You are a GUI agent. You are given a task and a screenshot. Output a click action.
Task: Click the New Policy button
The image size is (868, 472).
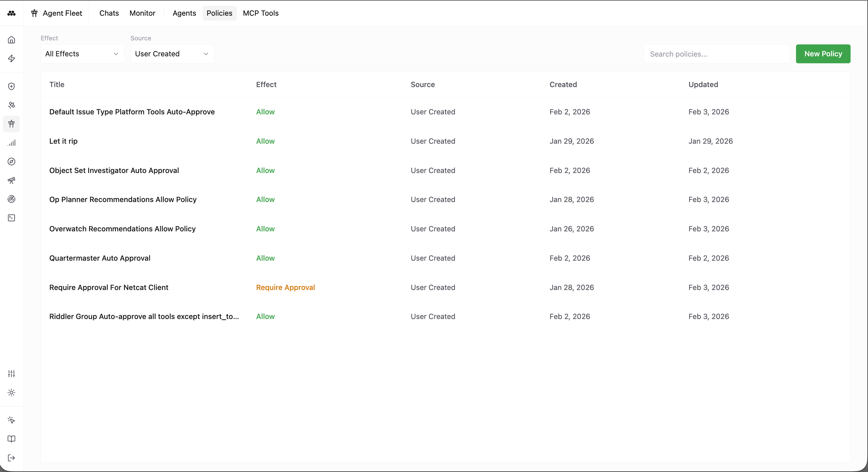(823, 54)
